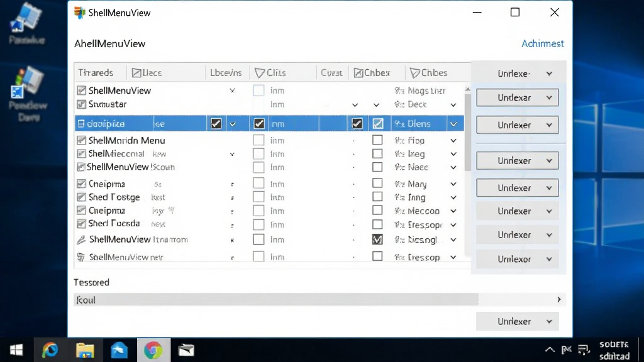Screen dimensions: 644x362
Task: Launch the Edge browser from taskbar
Action: click(x=50, y=350)
